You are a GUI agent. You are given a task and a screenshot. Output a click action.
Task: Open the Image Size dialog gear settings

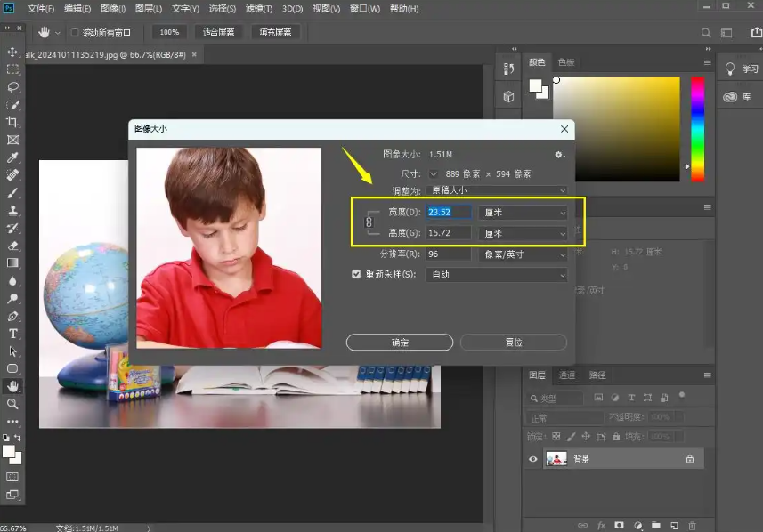(559, 154)
